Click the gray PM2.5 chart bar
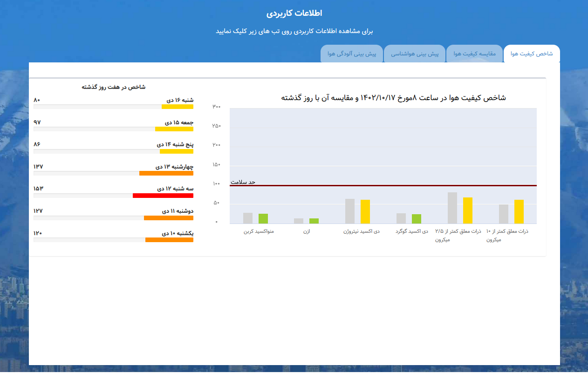The width and height of the screenshot is (588, 373). (452, 208)
